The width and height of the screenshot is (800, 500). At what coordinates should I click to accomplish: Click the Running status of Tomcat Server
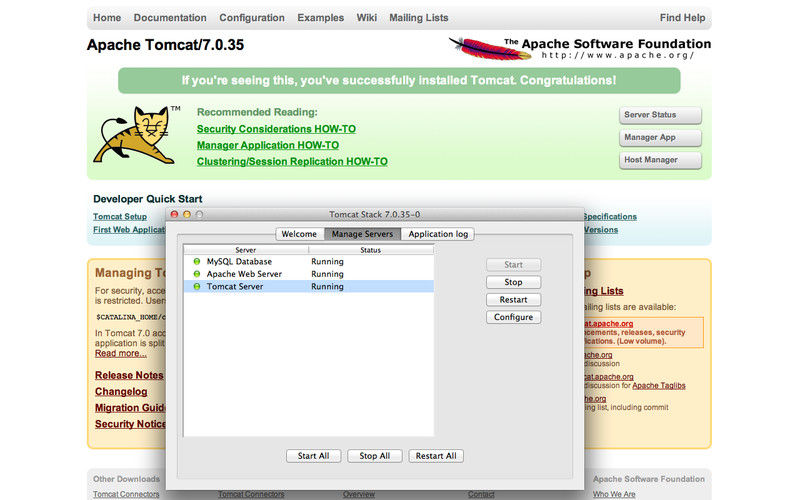[x=327, y=286]
